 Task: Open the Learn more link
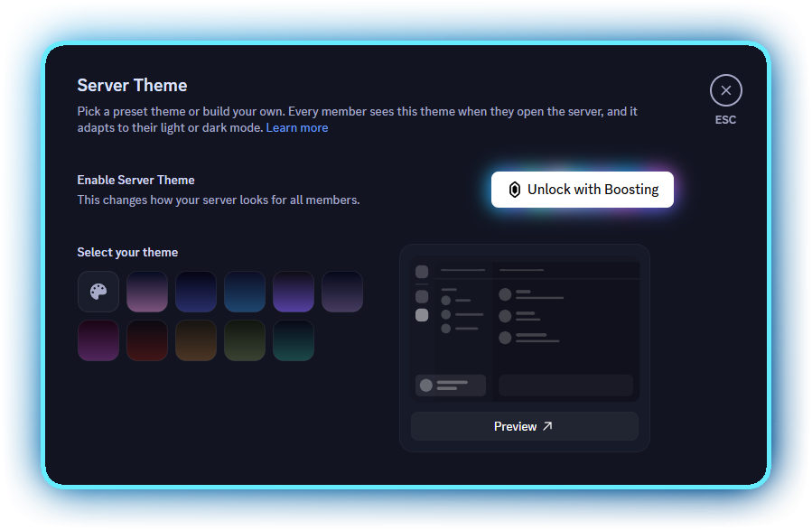297,128
